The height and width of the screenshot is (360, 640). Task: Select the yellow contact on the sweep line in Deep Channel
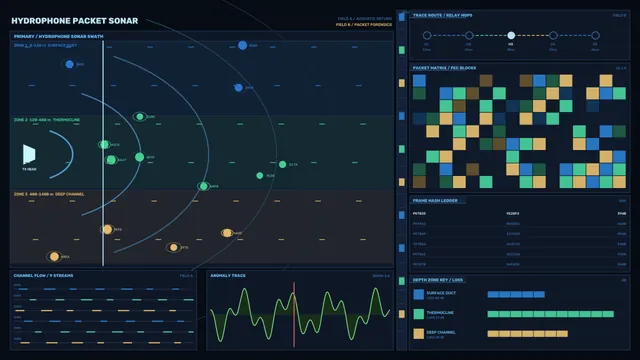pyautogui.click(x=107, y=229)
